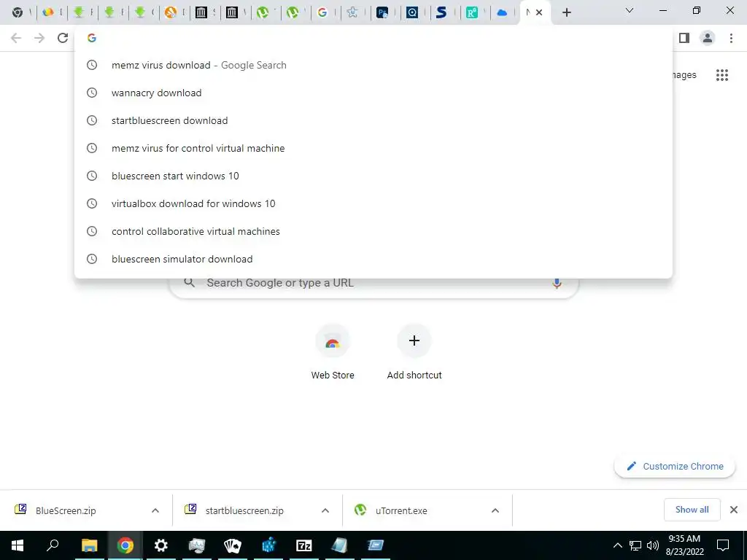Open File Explorer from taskbar
The height and width of the screenshot is (560, 747).
pyautogui.click(x=89, y=545)
